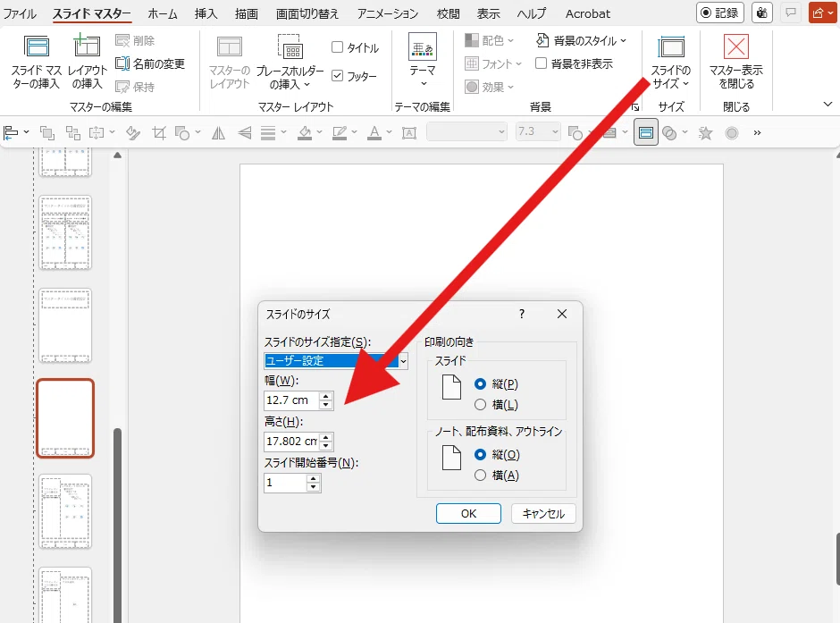Screen dimensions: 840x623
Task: Open the Insert Placeholder (プレースホルダーの挿入) menu
Action: pyautogui.click(x=290, y=62)
